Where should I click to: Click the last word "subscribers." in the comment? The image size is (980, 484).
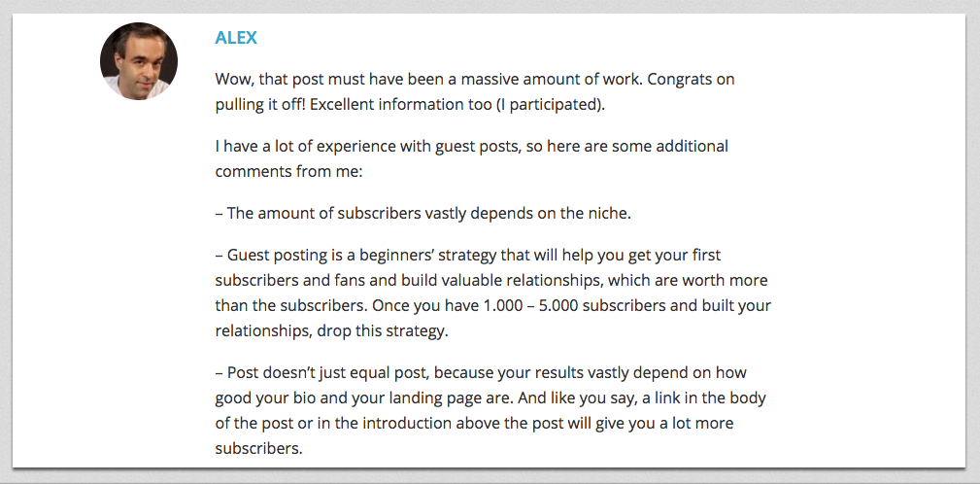tap(259, 448)
